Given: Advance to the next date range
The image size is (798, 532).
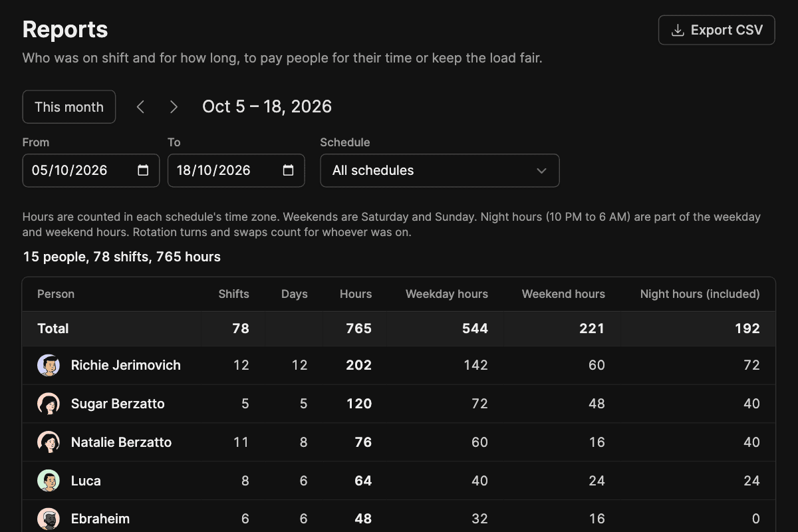Looking at the screenshot, I should click(174, 107).
